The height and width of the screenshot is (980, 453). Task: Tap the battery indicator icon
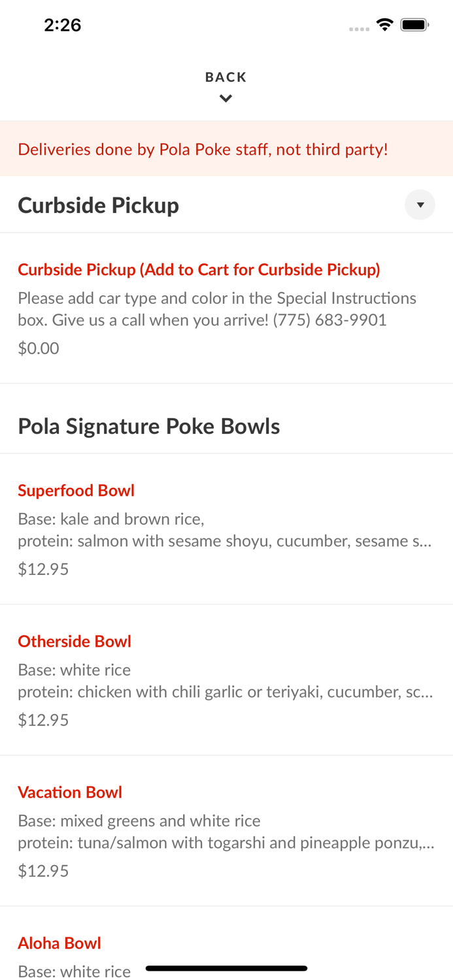(414, 24)
